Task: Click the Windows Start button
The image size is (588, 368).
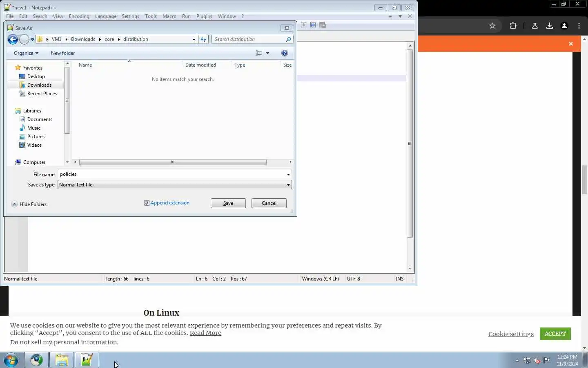Action: pyautogui.click(x=11, y=360)
